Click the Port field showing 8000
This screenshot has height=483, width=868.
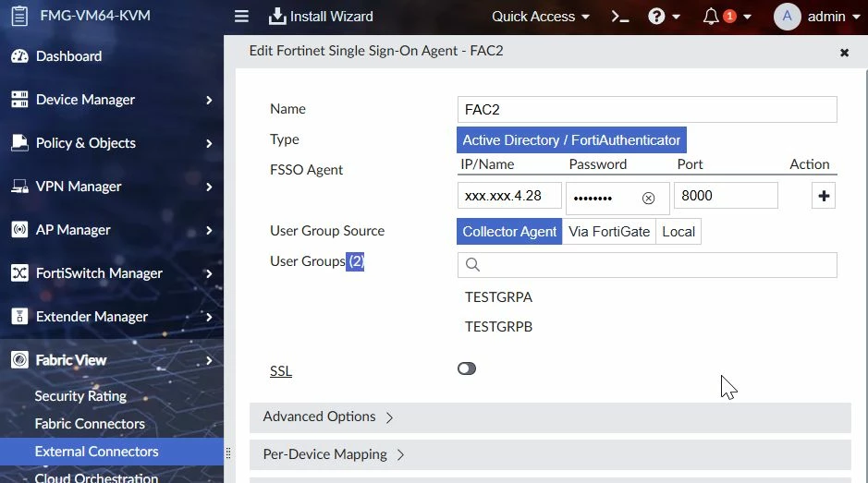point(726,195)
